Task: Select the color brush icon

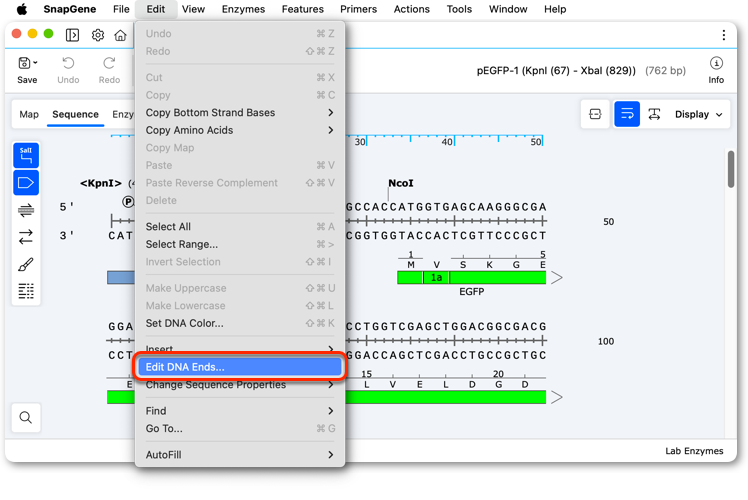Action: (x=26, y=264)
